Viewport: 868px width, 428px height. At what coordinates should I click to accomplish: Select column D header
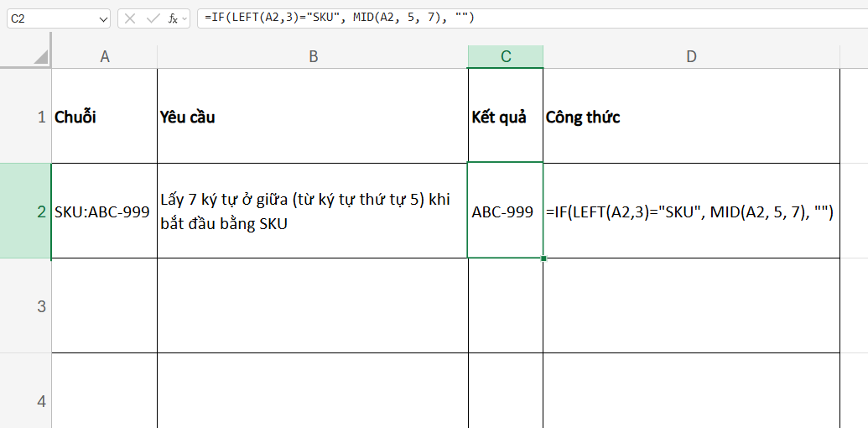click(x=691, y=56)
